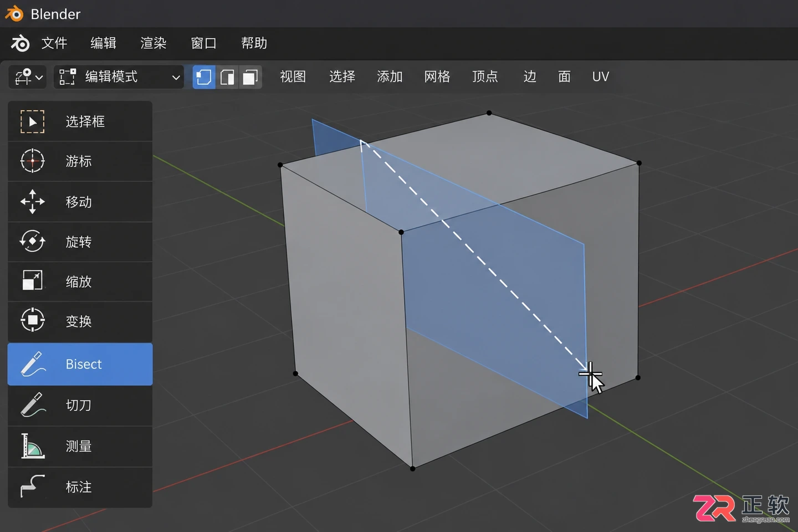Click the cube's topmost back vertex

(489, 113)
